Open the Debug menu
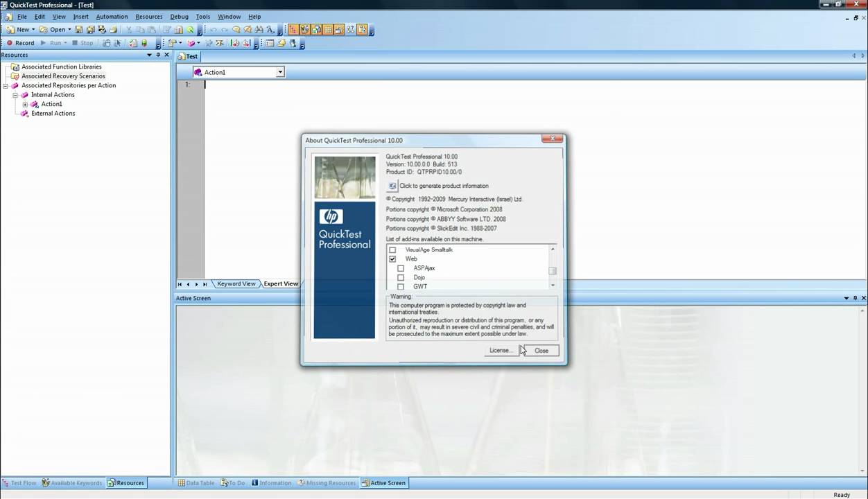868x499 pixels. [x=179, y=17]
